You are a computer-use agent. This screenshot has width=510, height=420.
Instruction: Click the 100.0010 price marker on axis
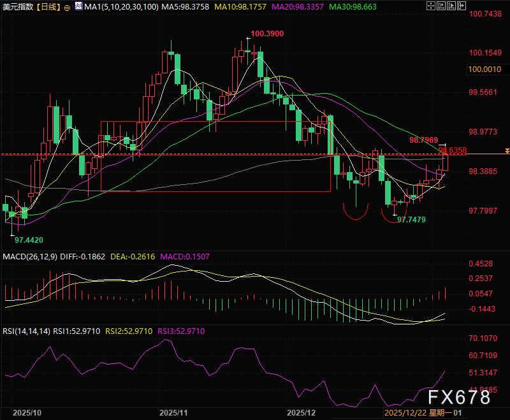pyautogui.click(x=484, y=69)
